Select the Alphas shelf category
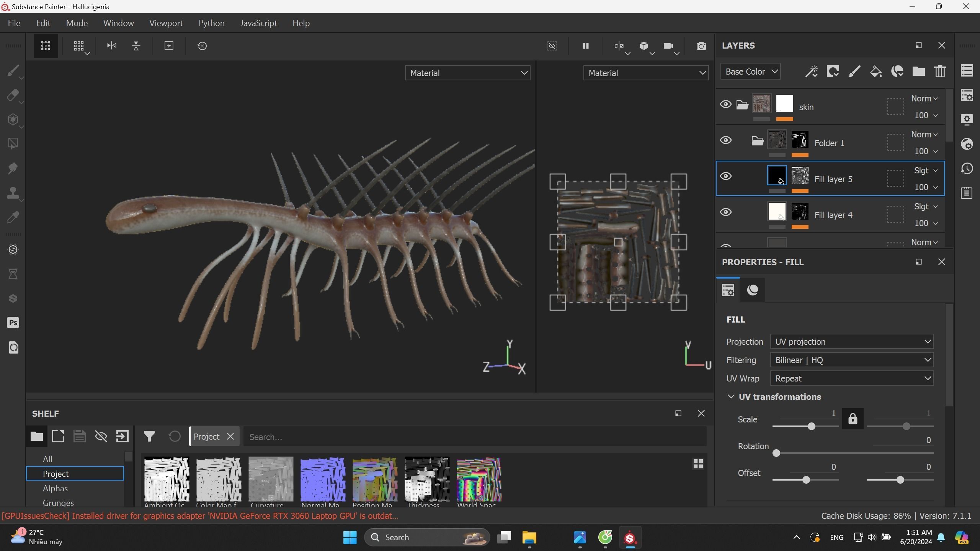This screenshot has width=980, height=551. [55, 488]
